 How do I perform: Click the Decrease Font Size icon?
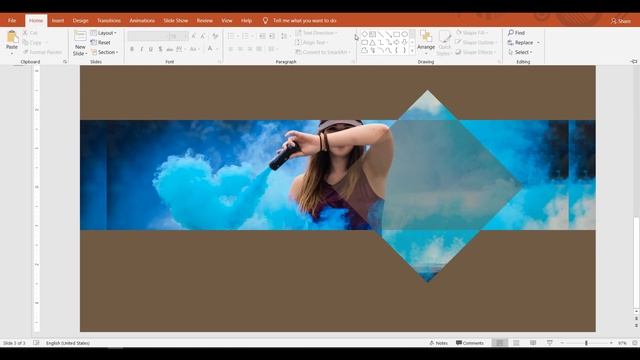(203, 36)
